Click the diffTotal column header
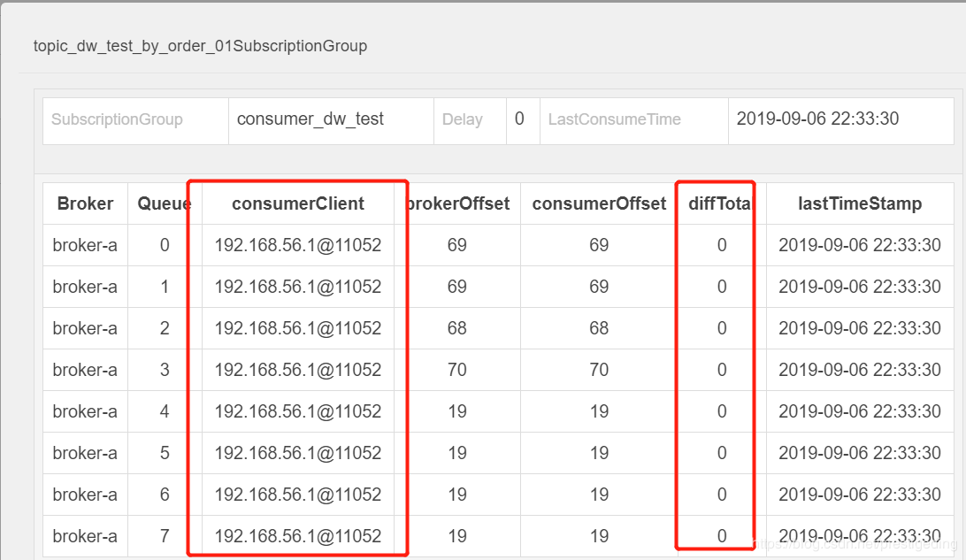Image resolution: width=966 pixels, height=560 pixels. [x=721, y=203]
